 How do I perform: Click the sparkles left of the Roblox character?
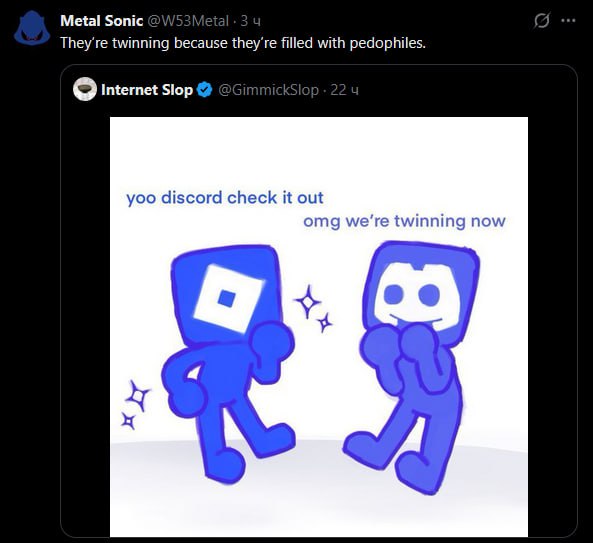pyautogui.click(x=135, y=405)
